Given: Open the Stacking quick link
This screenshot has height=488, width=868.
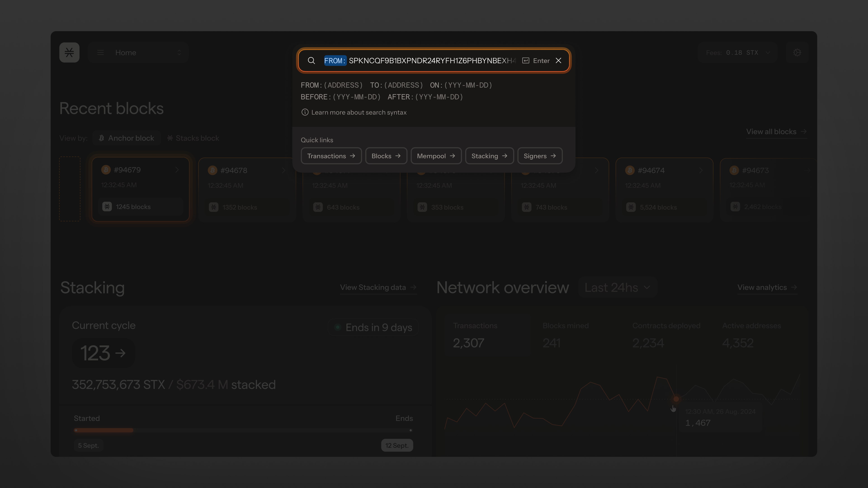Looking at the screenshot, I should click(x=489, y=156).
